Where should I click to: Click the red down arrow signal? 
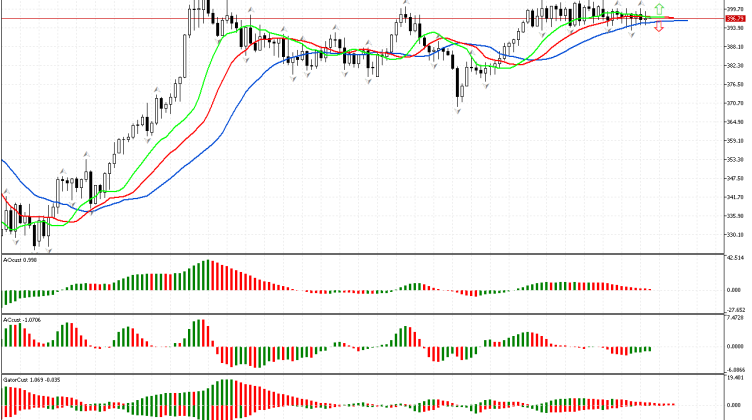(658, 29)
